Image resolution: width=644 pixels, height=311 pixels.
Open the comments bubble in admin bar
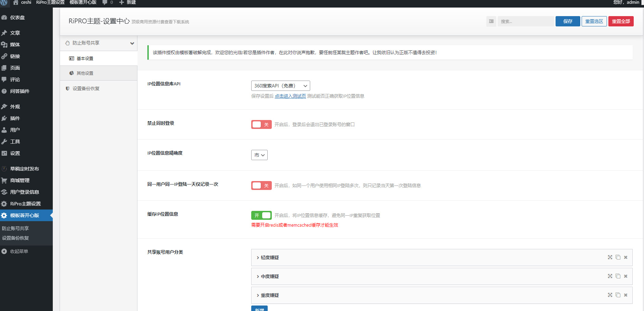pos(105,2)
